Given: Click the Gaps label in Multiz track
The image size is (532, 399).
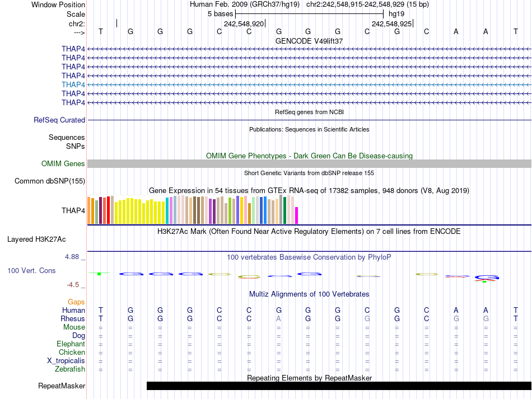Looking at the screenshot, I should 76,302.
